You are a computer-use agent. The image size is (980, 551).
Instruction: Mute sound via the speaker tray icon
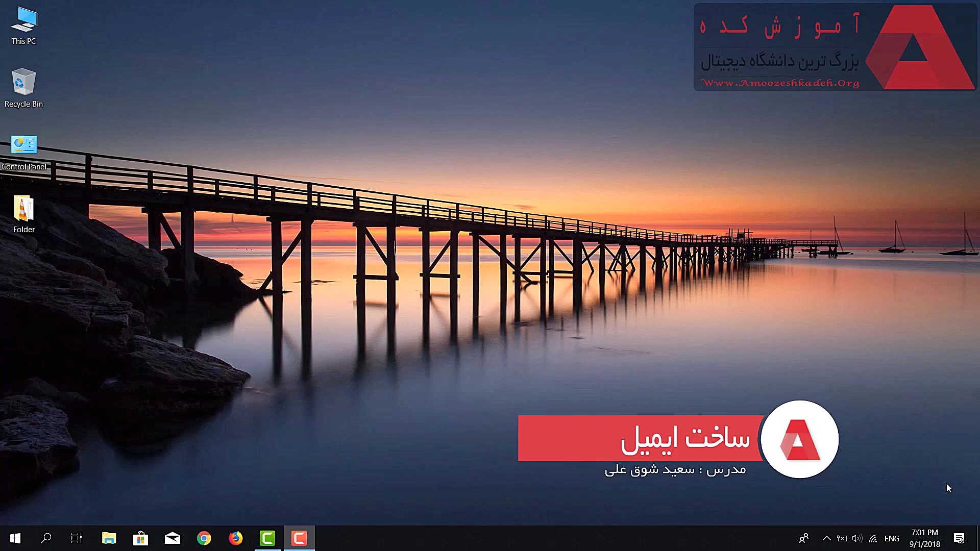[856, 538]
